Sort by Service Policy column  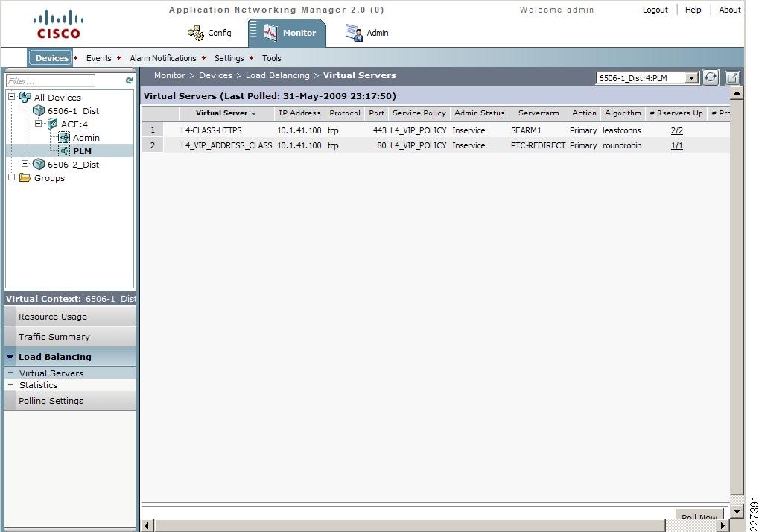[x=419, y=113]
